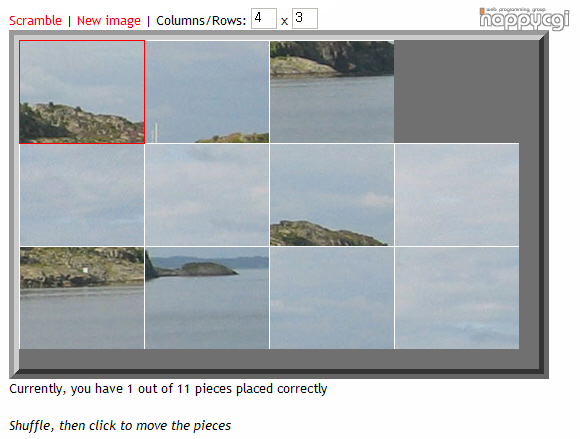Select the middle-row second cloudy sky piece
The width and height of the screenshot is (580, 439).
[x=207, y=195]
